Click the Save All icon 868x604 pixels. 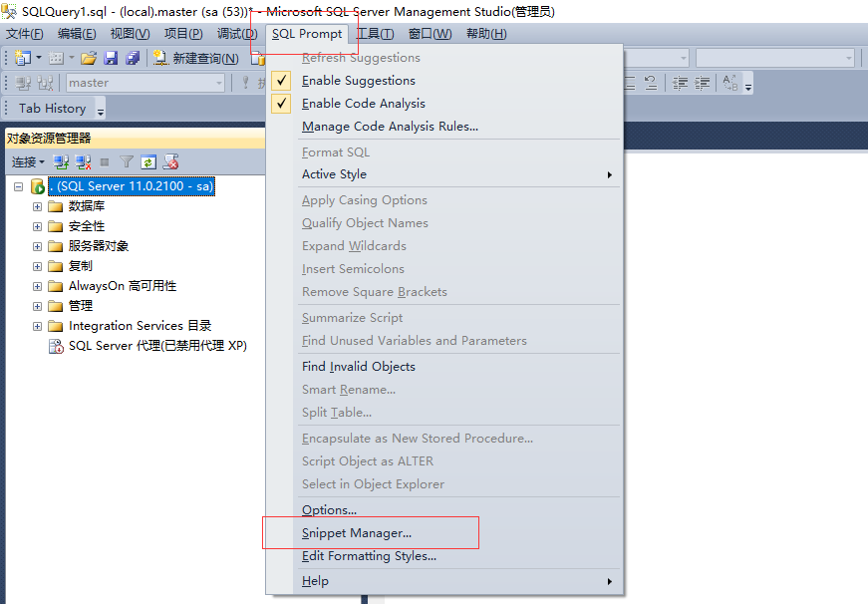pos(133,58)
